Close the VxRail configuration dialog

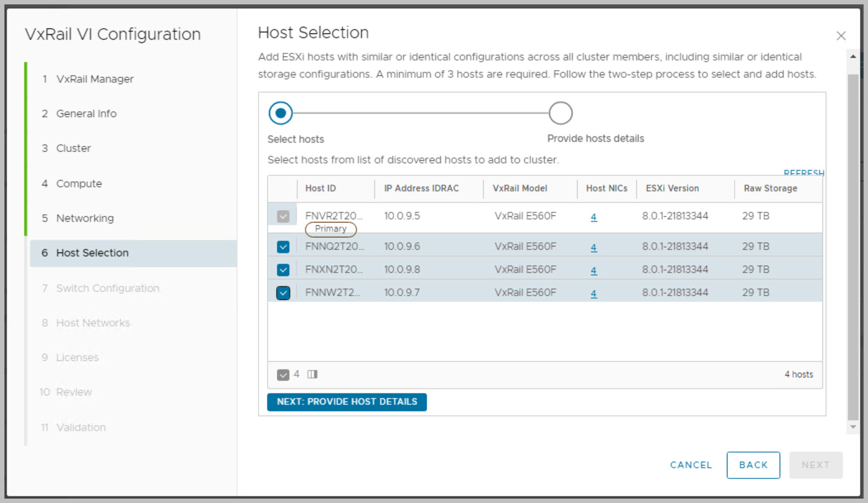841,36
